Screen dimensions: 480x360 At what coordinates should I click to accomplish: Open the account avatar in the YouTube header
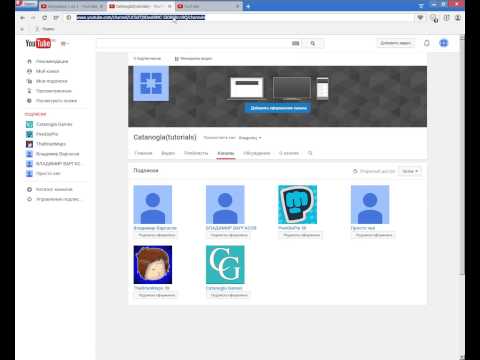(x=444, y=43)
